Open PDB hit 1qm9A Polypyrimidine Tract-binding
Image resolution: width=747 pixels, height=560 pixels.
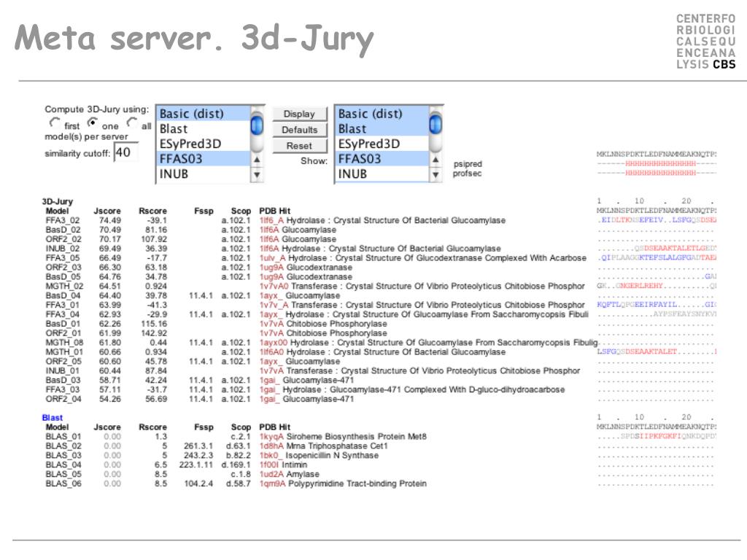pos(271,484)
